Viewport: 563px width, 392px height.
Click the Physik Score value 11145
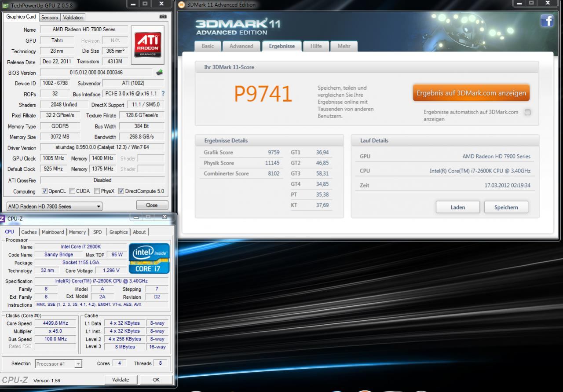click(x=272, y=163)
